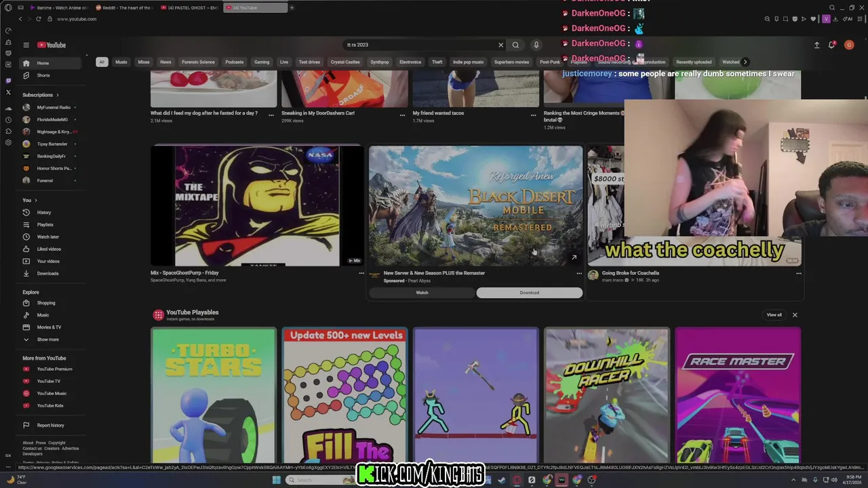Open Playlists in the sidebar
The image size is (868, 488).
click(50, 224)
